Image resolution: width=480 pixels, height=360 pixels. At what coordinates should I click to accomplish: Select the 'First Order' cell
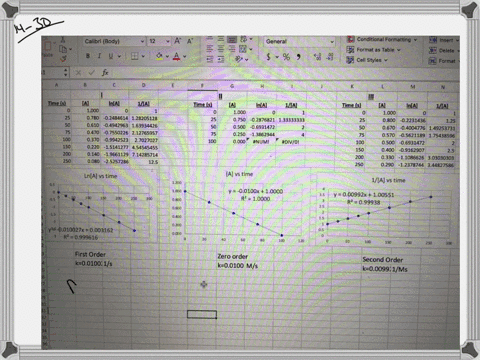(90, 254)
